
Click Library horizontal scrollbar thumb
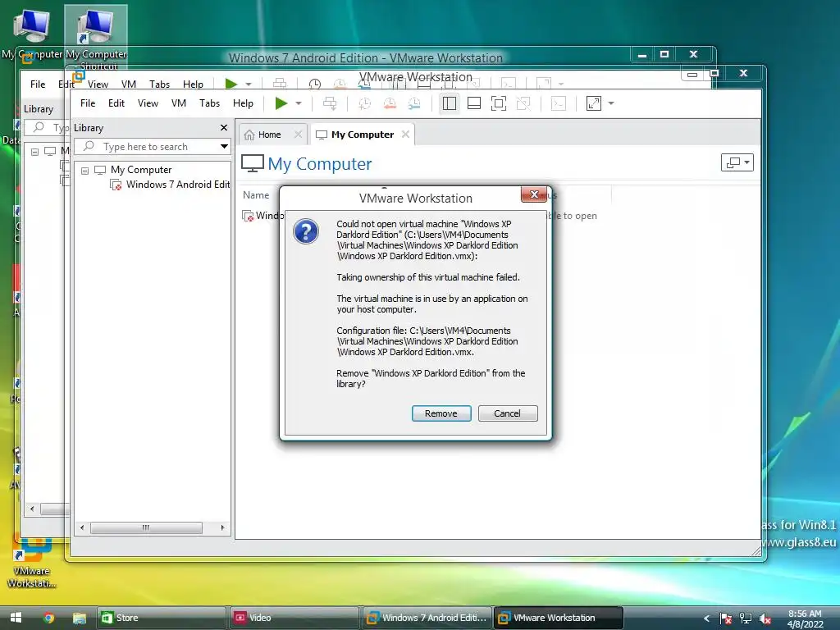pos(146,527)
